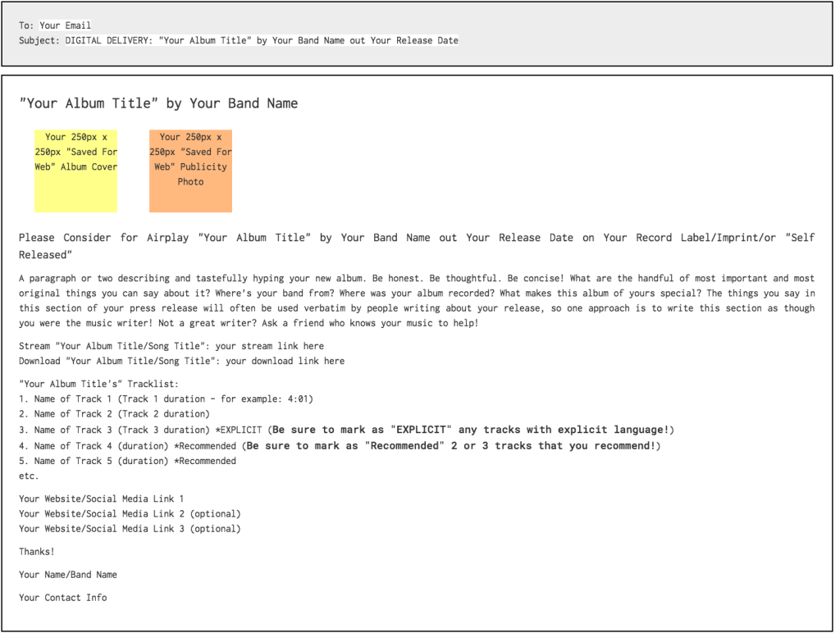Click the "etc." line under the tracklist

pyautogui.click(x=29, y=476)
